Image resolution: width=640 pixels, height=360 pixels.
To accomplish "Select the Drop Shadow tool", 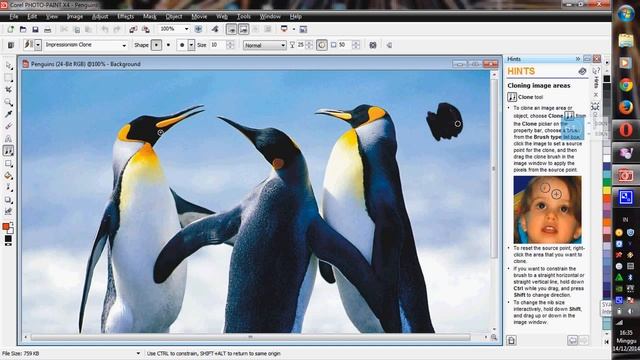I will [9, 200].
